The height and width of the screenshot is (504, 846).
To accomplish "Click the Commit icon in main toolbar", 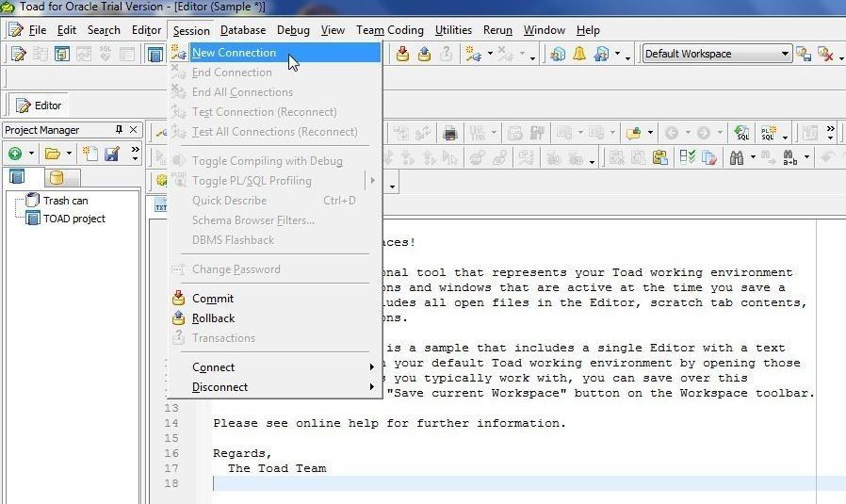I will pos(402,54).
